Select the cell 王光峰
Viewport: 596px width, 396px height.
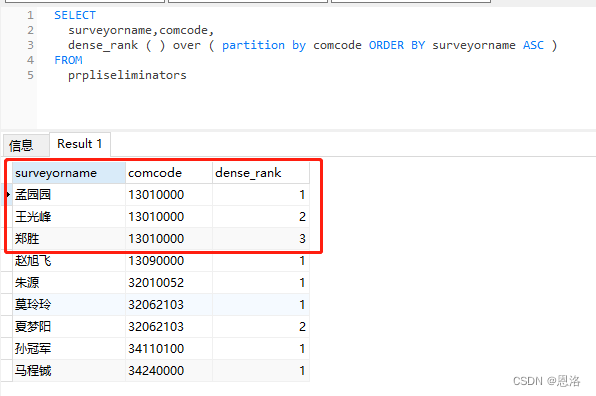69,217
